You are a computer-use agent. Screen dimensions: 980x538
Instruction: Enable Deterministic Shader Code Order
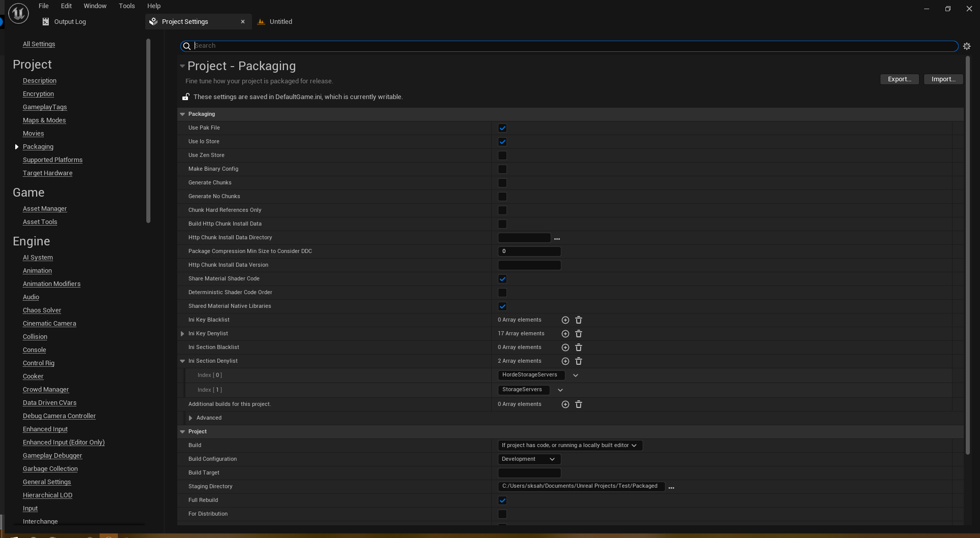coord(502,293)
